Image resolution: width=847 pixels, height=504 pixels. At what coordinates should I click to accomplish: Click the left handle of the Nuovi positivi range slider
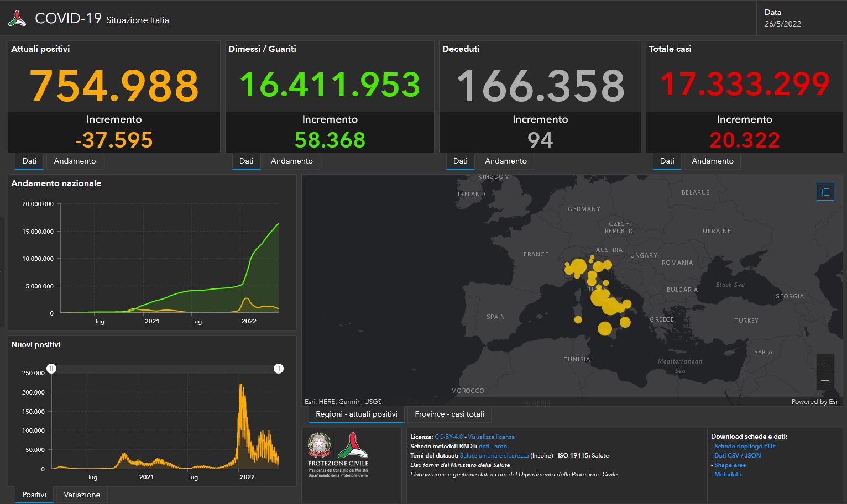tap(51, 369)
